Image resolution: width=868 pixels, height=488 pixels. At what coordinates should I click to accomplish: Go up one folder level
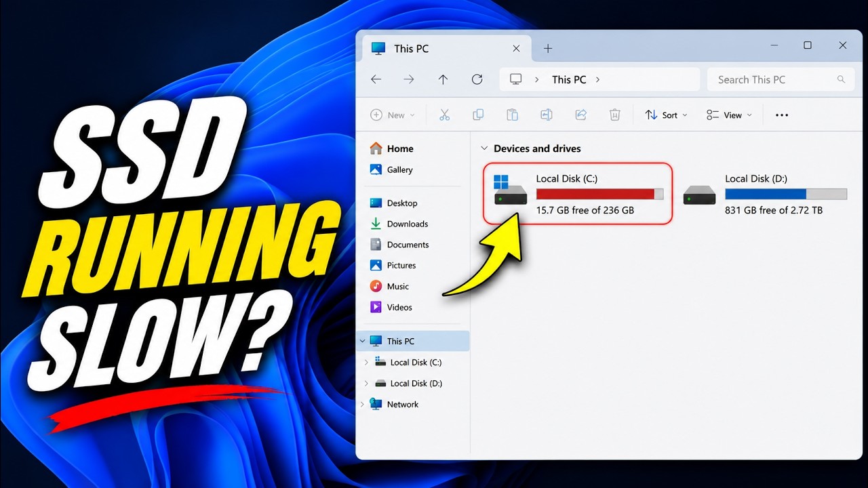(443, 79)
